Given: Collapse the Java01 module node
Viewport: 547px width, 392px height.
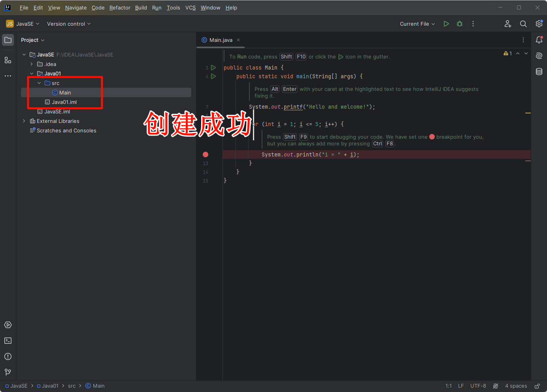Looking at the screenshot, I should pos(32,73).
